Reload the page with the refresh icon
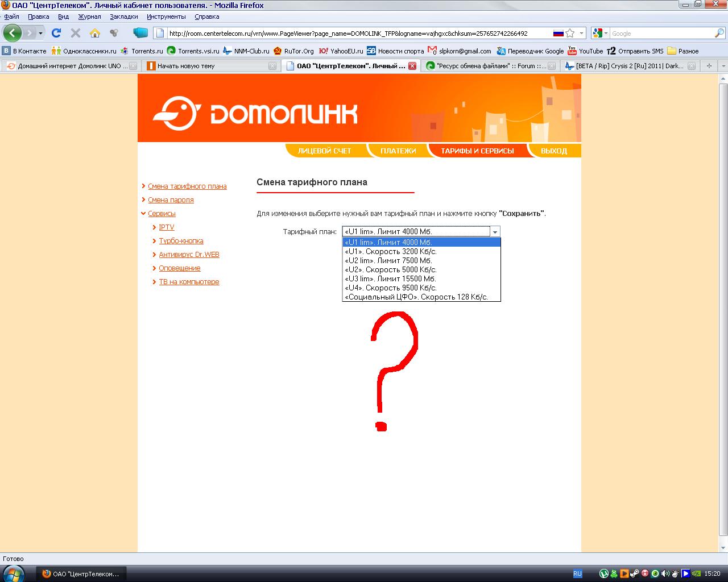Viewport: 728px width, 582px height. pyautogui.click(x=56, y=33)
